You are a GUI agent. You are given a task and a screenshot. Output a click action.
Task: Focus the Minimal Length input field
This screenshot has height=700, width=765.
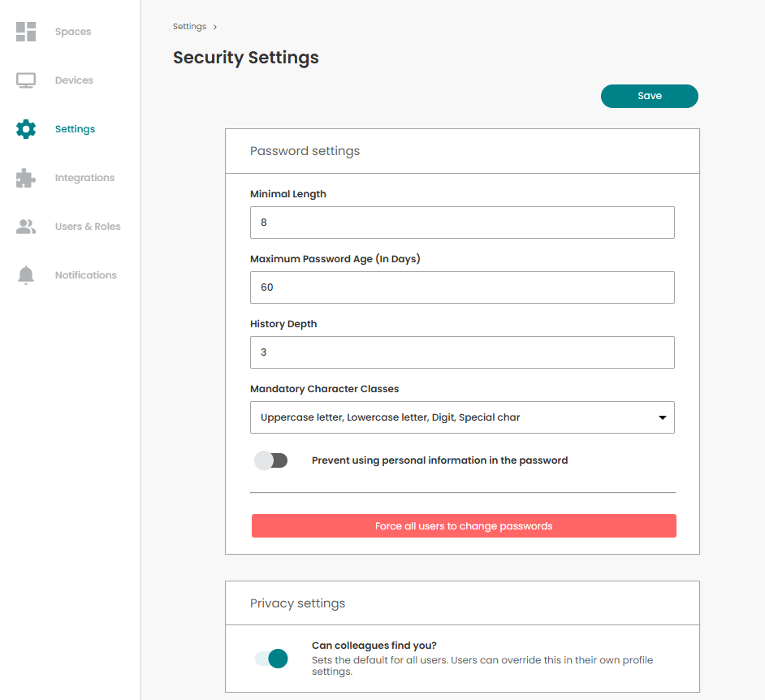click(462, 223)
